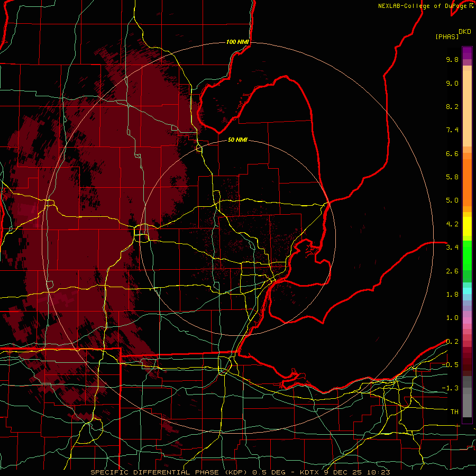476x476 pixels.
Task: Click the 1.0 scale label
Action: point(452,318)
